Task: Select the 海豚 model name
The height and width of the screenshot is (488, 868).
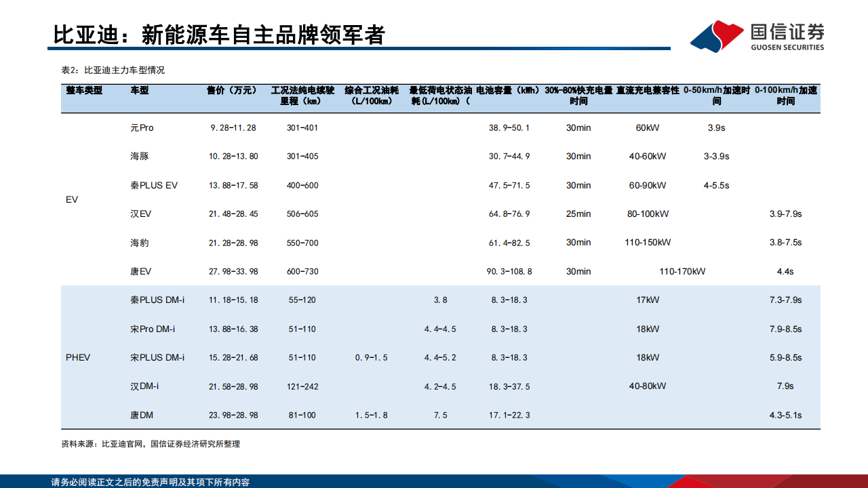Action: (140, 156)
